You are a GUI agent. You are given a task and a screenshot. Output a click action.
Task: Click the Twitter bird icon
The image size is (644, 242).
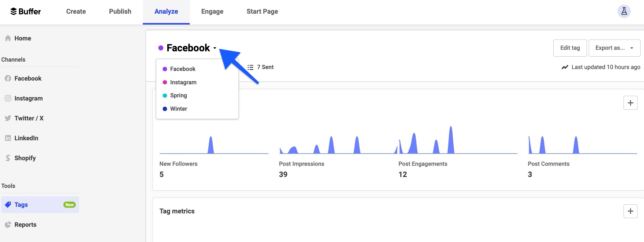(8, 118)
